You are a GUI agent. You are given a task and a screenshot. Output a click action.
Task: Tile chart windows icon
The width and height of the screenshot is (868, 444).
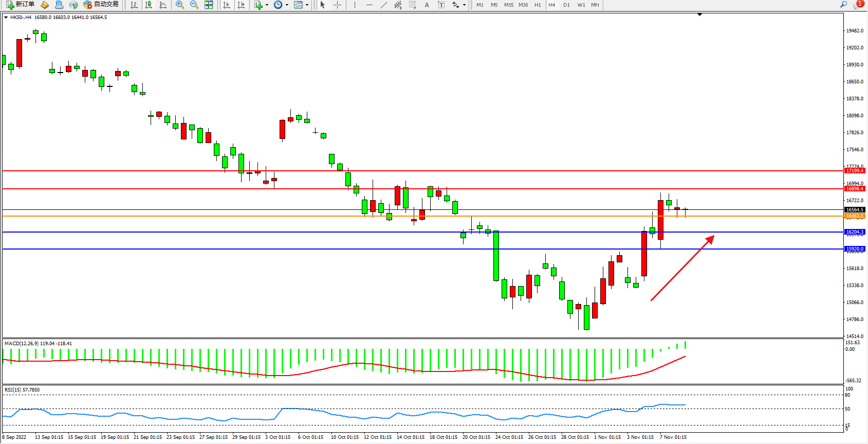click(x=209, y=5)
